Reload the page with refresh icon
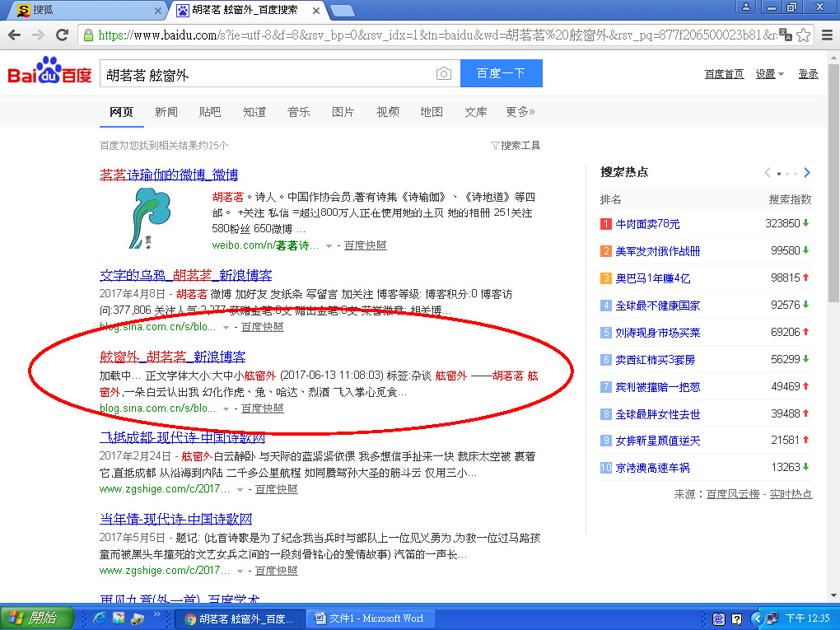This screenshot has width=840, height=630. pyautogui.click(x=62, y=35)
